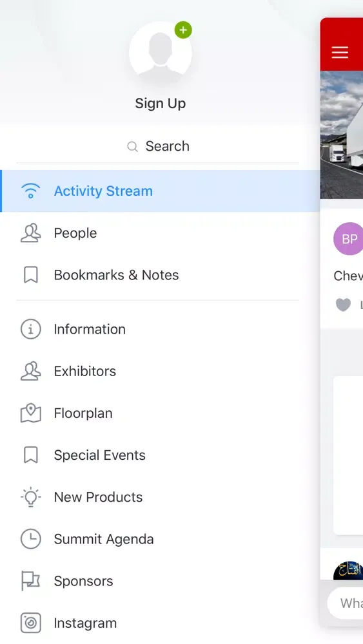Tap the New Products lightbulb icon
Image resolution: width=363 pixels, height=644 pixels.
(x=31, y=497)
